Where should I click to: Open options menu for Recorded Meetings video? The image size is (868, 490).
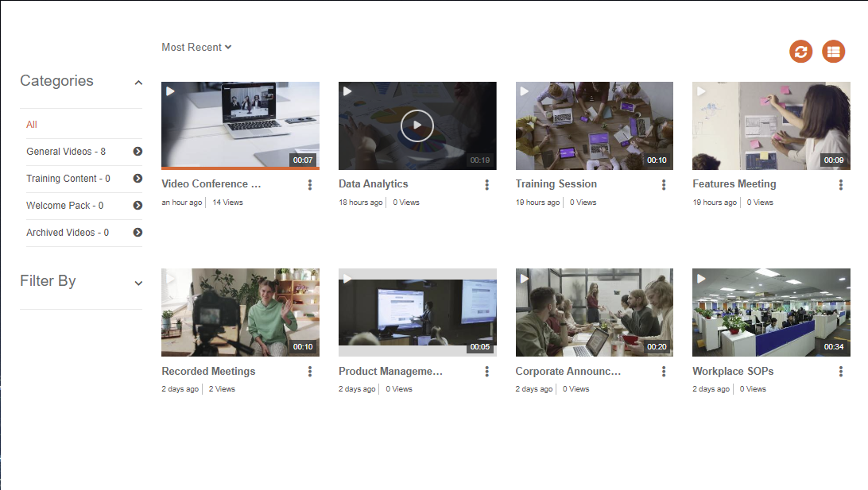coord(310,372)
